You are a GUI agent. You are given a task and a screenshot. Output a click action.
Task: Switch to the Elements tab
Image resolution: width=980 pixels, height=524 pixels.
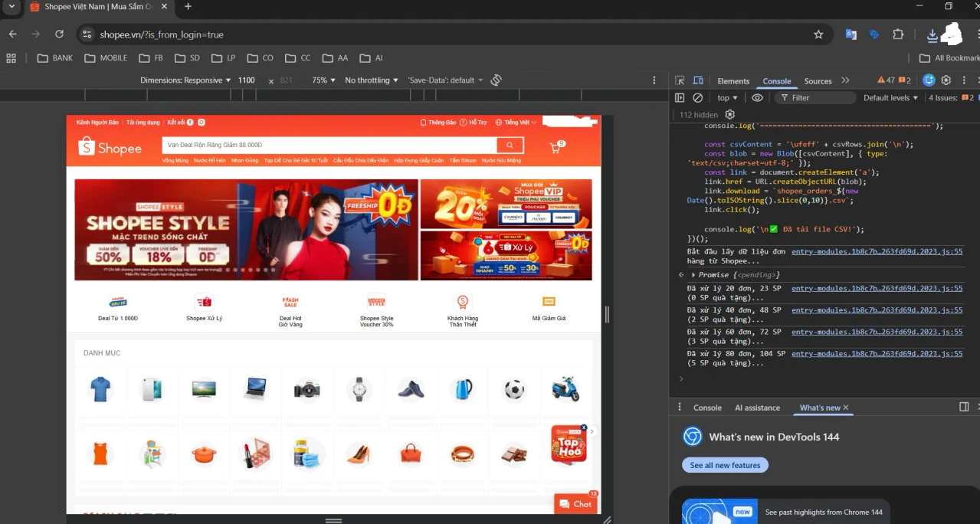coord(733,81)
